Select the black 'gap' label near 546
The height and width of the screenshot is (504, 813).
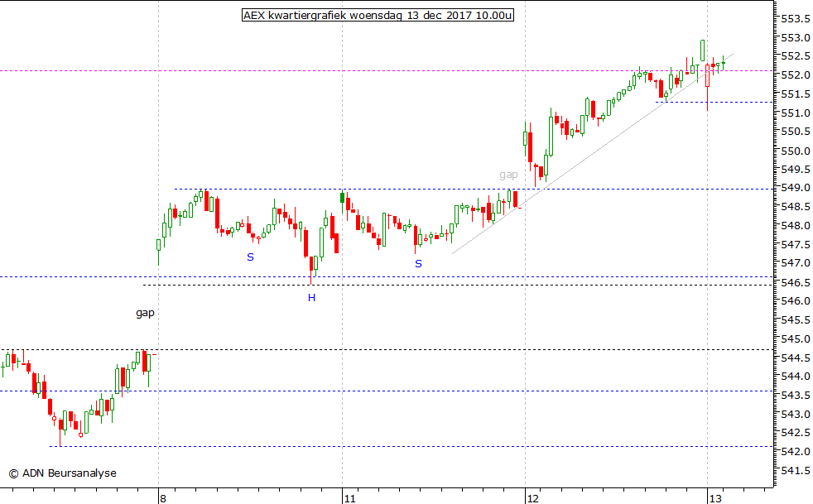[145, 313]
